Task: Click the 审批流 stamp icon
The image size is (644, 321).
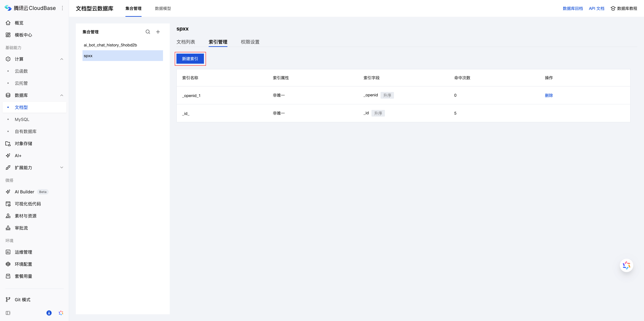Action: pos(8,228)
